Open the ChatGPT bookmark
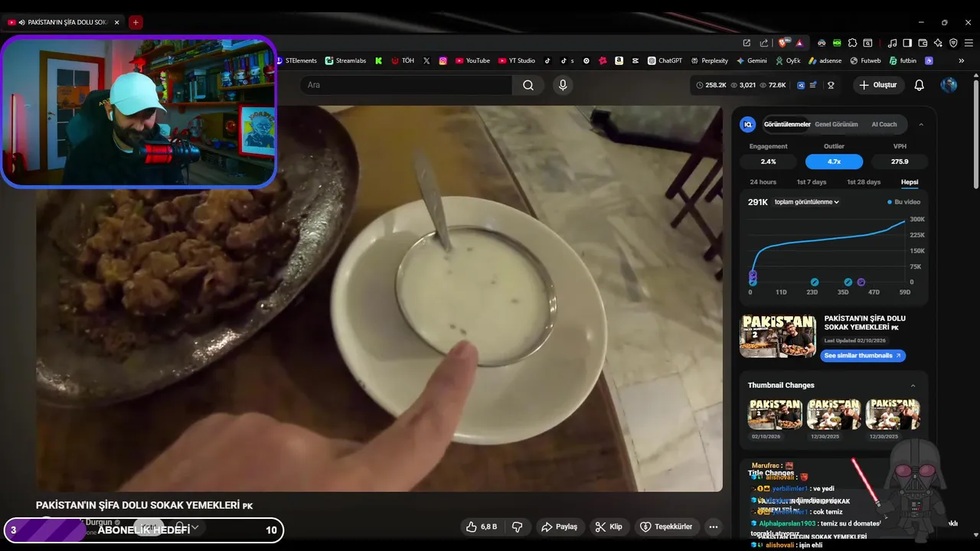Screen dimensions: 980x551 coord(665,60)
